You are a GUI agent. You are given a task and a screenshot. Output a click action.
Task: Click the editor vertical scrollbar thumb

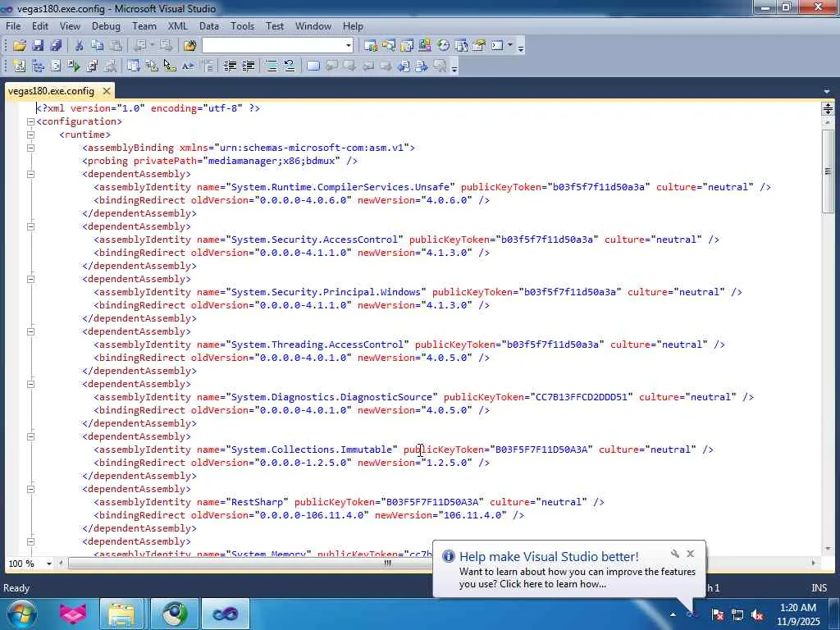(828, 171)
